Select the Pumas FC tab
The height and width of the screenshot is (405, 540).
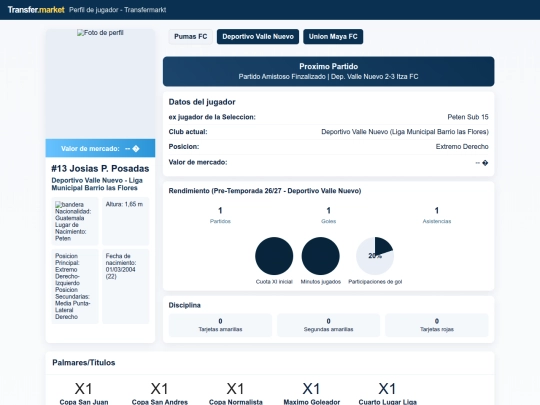190,37
